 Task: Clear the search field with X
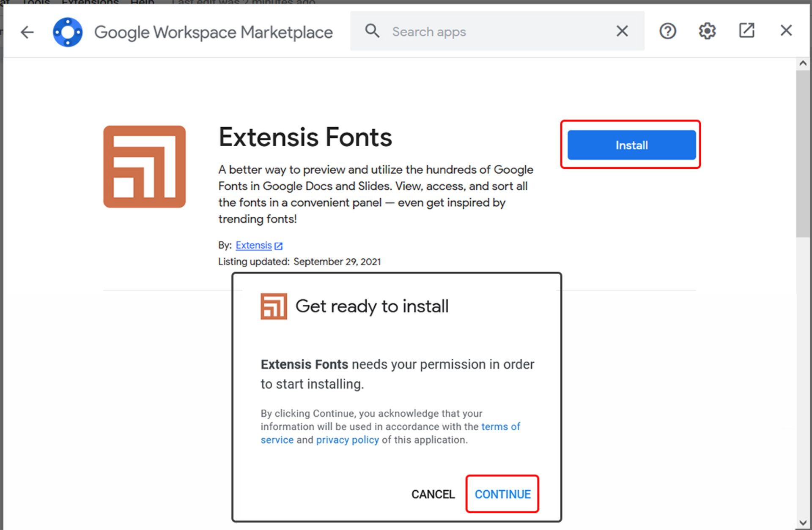622,31
